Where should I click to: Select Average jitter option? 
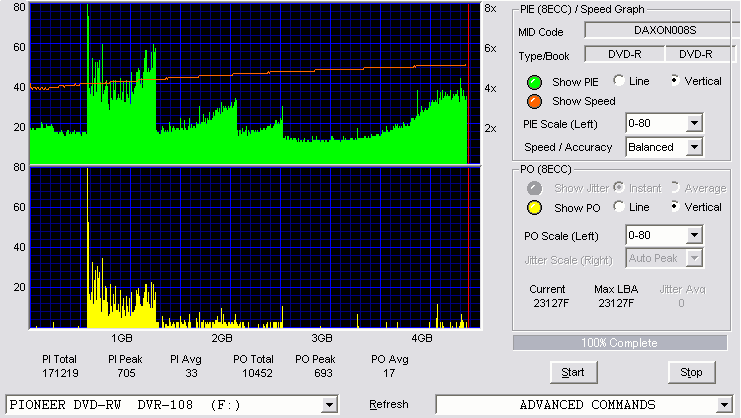coord(675,187)
